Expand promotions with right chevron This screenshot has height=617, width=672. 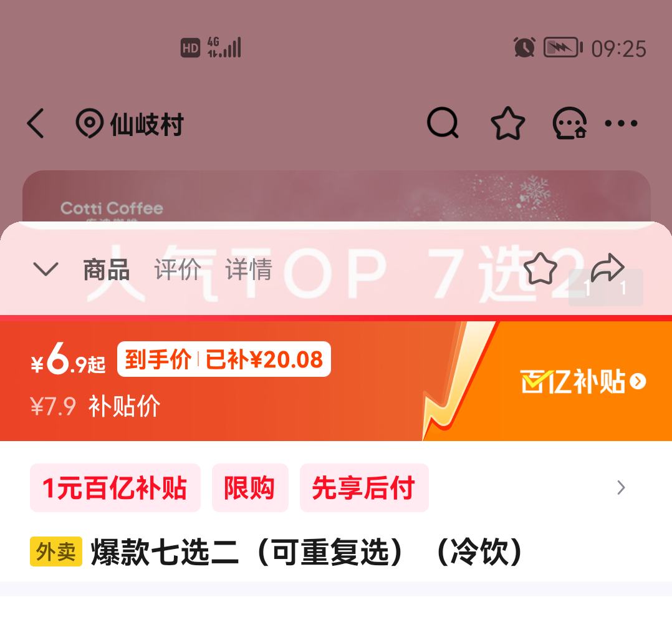point(621,487)
